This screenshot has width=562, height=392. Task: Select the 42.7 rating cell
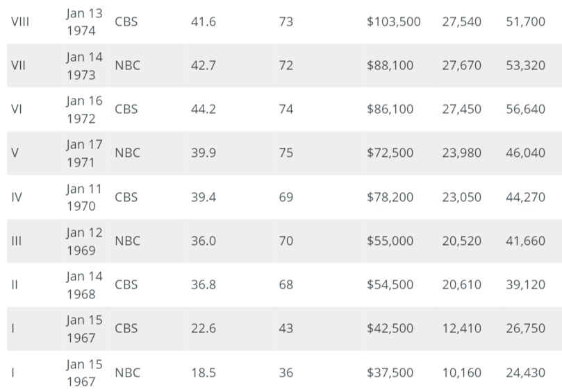click(x=204, y=65)
